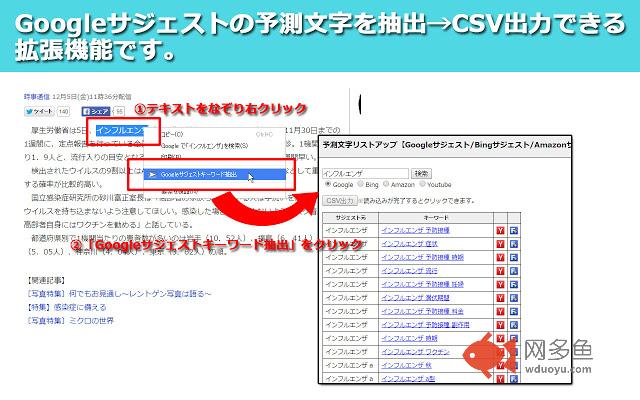Select the Amazon radio button
The width and height of the screenshot is (640, 400).
pyautogui.click(x=386, y=184)
